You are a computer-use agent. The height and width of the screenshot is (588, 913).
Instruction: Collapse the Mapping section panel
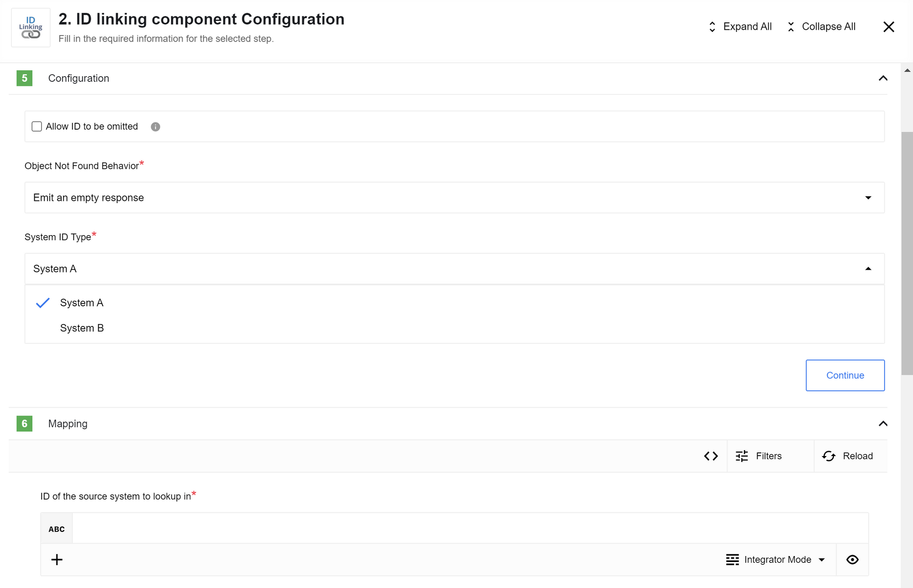(x=883, y=424)
